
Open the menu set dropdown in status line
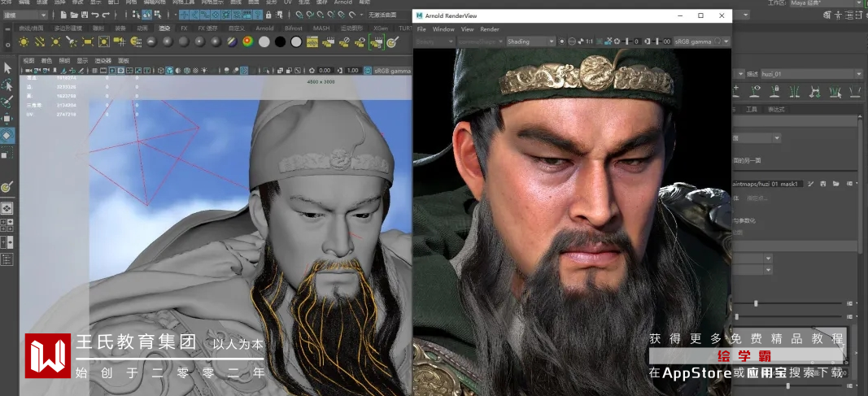[25, 15]
